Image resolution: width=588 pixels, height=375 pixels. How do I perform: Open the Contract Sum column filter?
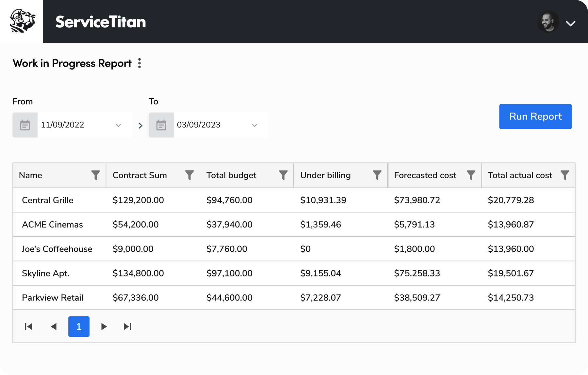coord(189,175)
